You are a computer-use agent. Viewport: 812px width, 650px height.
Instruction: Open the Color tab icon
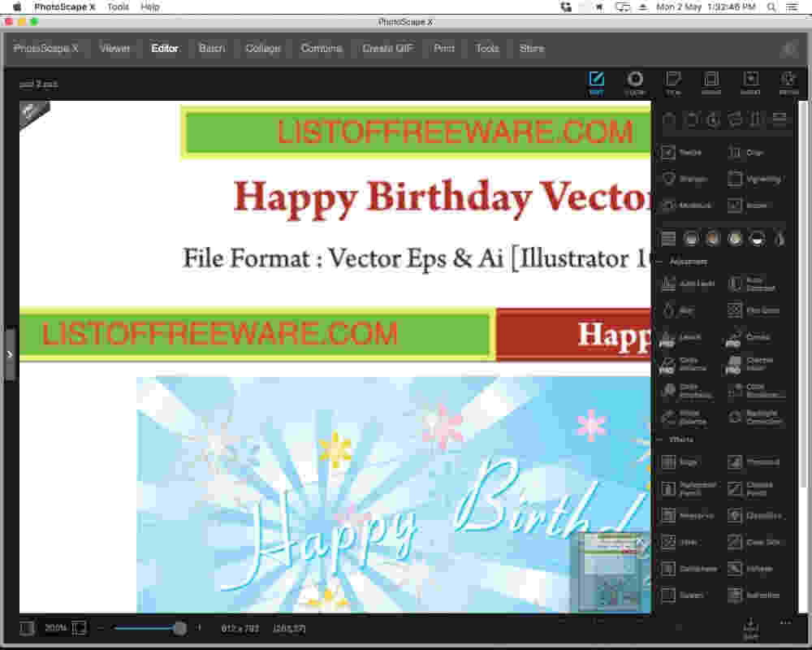click(635, 83)
